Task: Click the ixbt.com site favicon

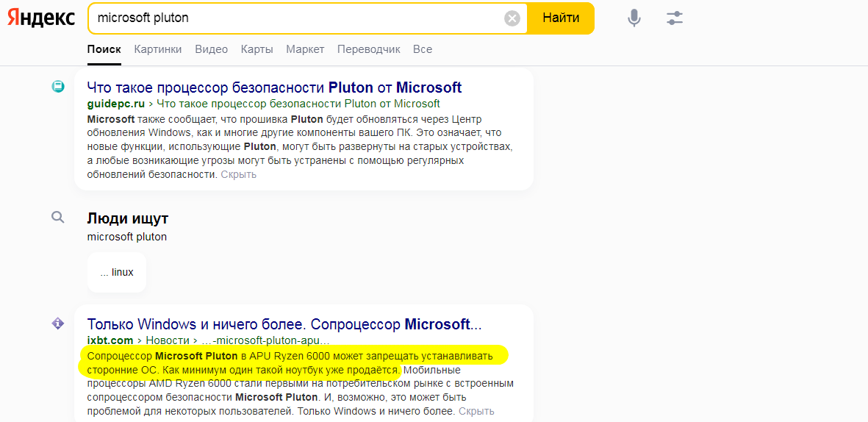Action: [58, 323]
